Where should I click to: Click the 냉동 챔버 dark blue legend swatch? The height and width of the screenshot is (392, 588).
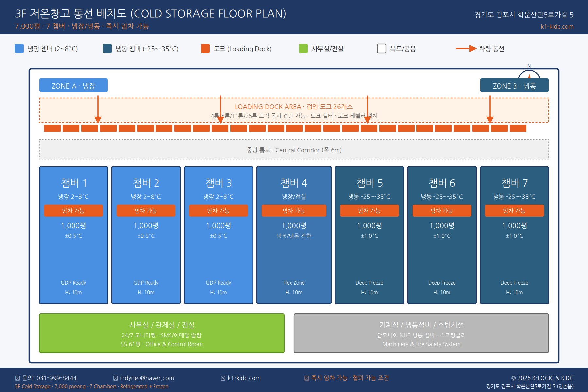107,49
